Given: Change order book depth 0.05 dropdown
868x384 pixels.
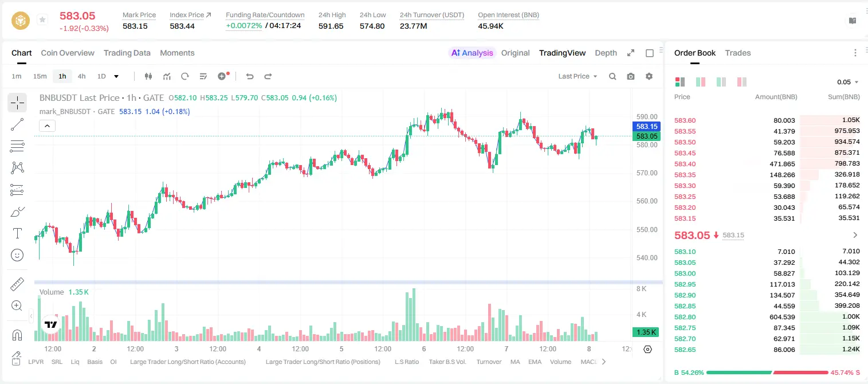Looking at the screenshot, I should coord(848,82).
